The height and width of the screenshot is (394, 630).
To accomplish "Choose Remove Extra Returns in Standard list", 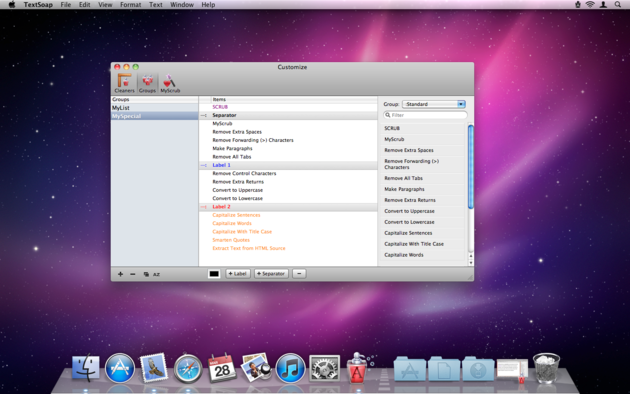I will coord(410,200).
